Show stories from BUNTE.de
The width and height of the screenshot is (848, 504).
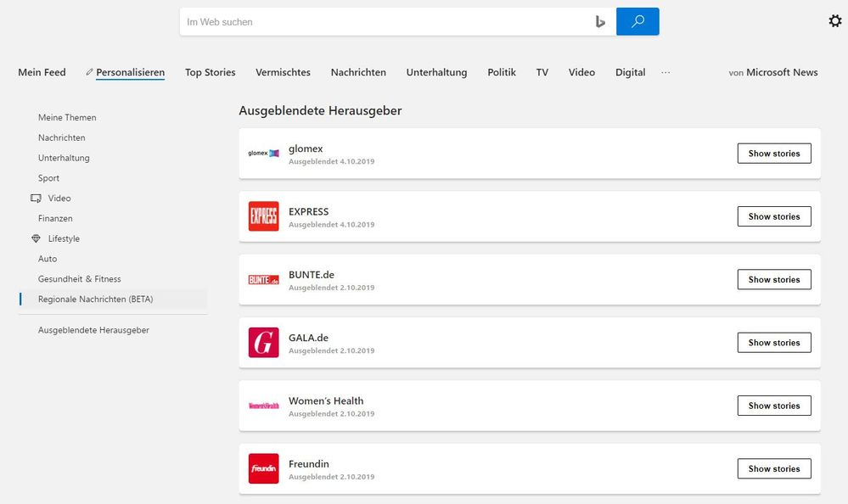(774, 280)
